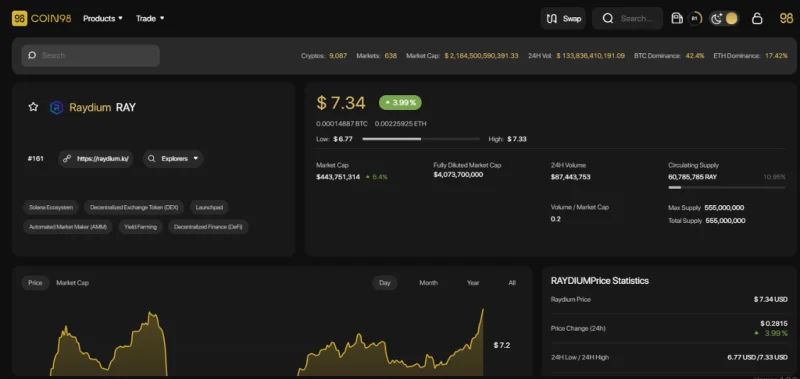Click the gas station icon
The height and width of the screenshot is (379, 800).
677,18
